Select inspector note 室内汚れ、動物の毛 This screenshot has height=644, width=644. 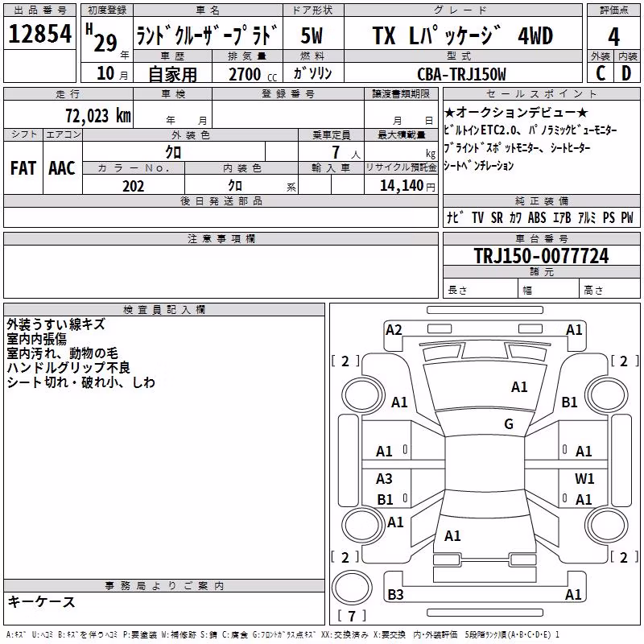[x=63, y=353]
